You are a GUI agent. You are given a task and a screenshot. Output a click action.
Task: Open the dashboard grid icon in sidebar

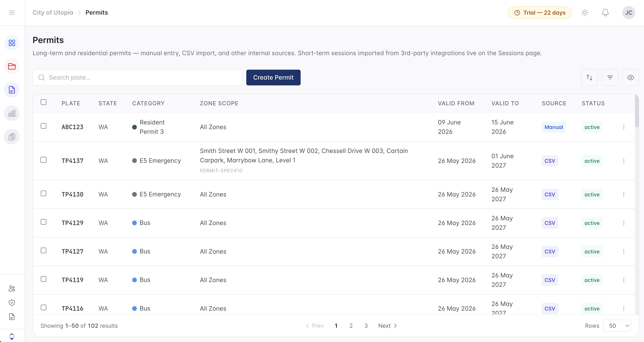click(x=12, y=43)
